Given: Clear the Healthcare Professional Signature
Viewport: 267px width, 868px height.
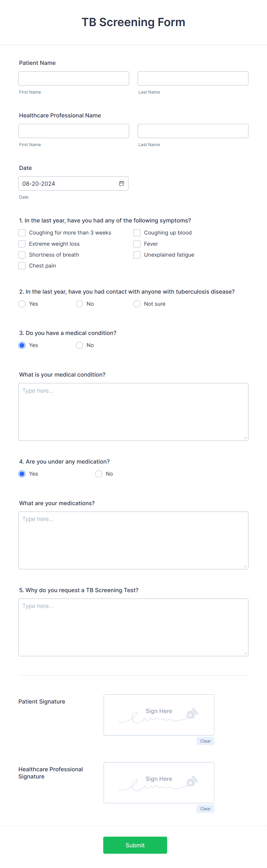Looking at the screenshot, I should coord(205,808).
